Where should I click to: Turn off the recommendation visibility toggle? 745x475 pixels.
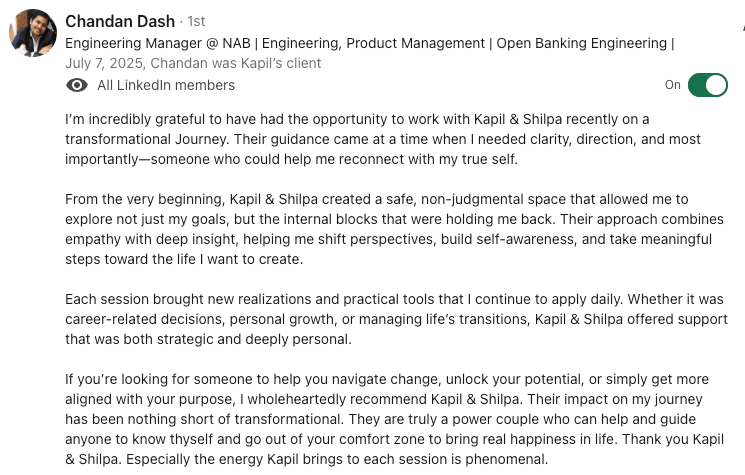(x=708, y=85)
